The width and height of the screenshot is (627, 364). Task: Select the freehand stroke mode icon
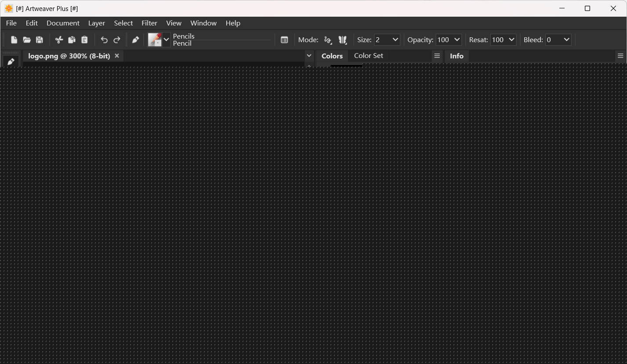328,40
